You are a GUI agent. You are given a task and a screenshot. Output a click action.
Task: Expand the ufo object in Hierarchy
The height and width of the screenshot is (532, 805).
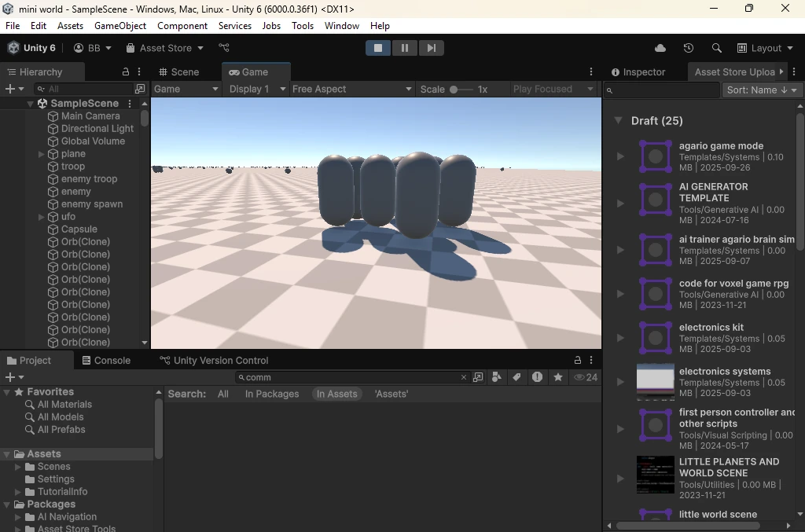click(x=41, y=217)
